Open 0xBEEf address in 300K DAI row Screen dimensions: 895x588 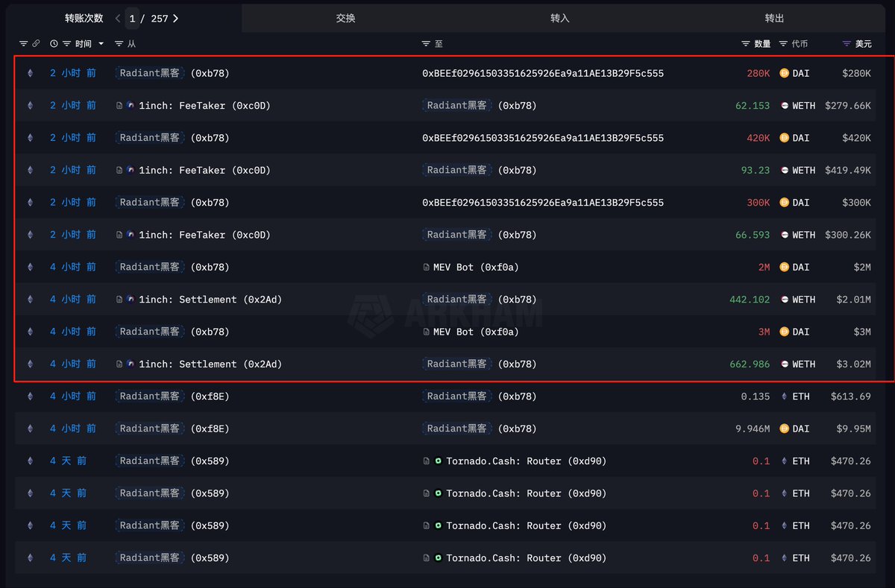[x=543, y=203]
